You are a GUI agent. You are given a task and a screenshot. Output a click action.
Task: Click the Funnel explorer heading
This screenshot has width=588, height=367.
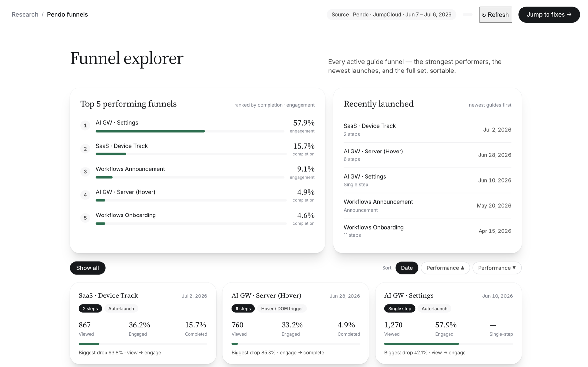click(x=127, y=59)
